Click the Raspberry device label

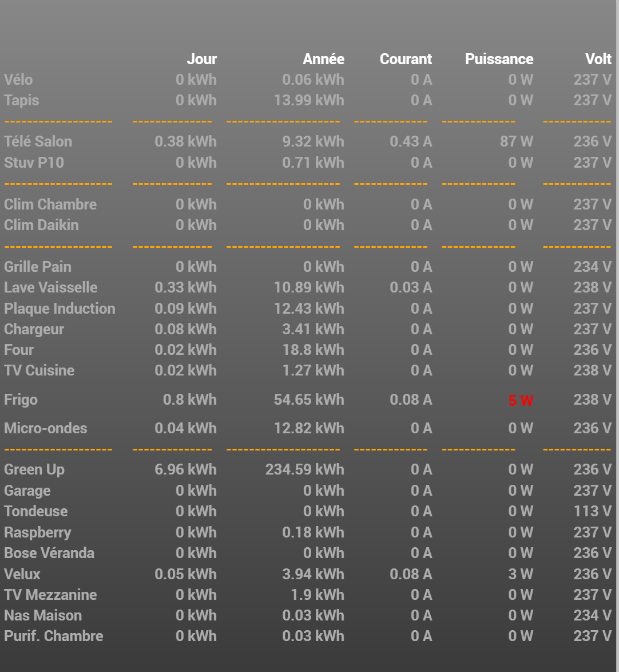[38, 533]
